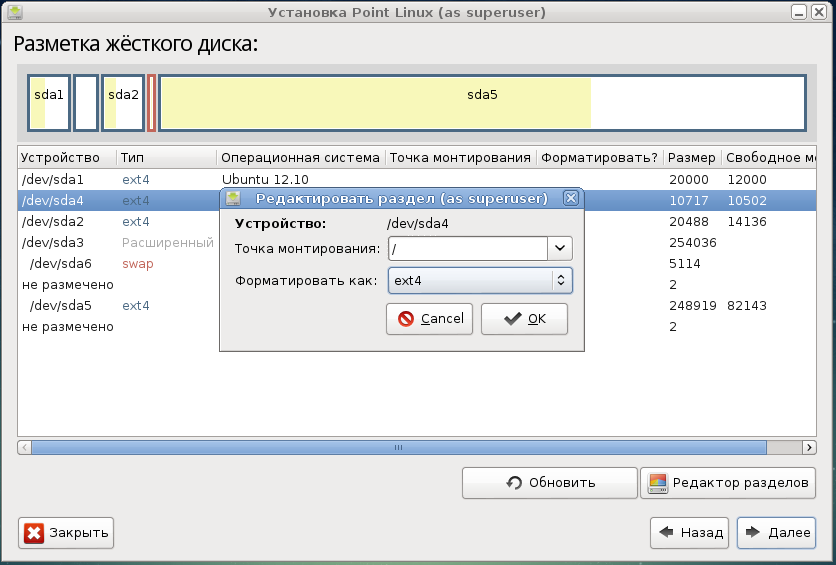The height and width of the screenshot is (565, 836).
Task: Select the /dev/sda6 swap row
Action: tap(417, 264)
